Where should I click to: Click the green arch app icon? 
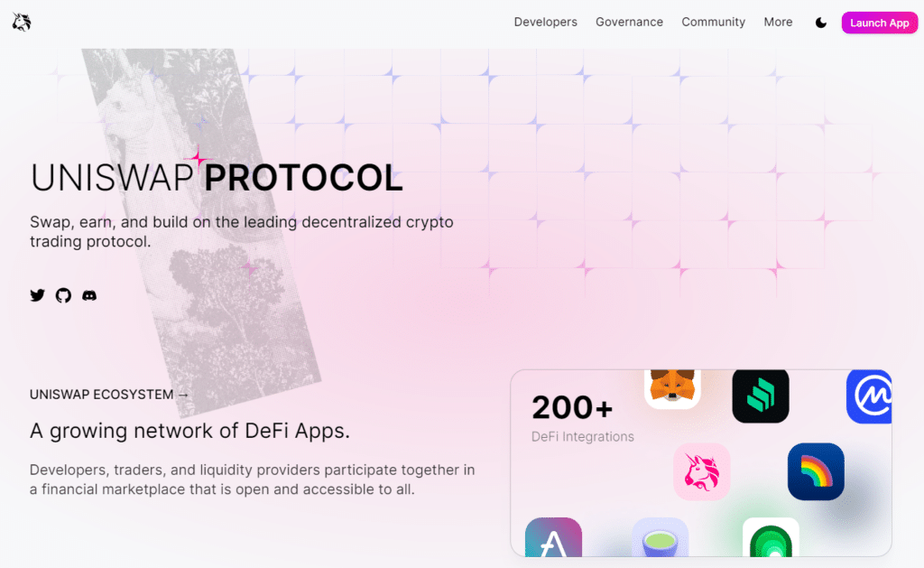[771, 537]
